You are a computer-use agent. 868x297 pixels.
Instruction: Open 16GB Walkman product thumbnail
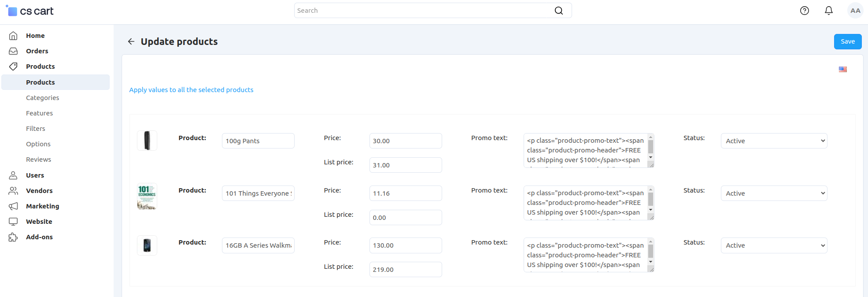pyautogui.click(x=147, y=245)
